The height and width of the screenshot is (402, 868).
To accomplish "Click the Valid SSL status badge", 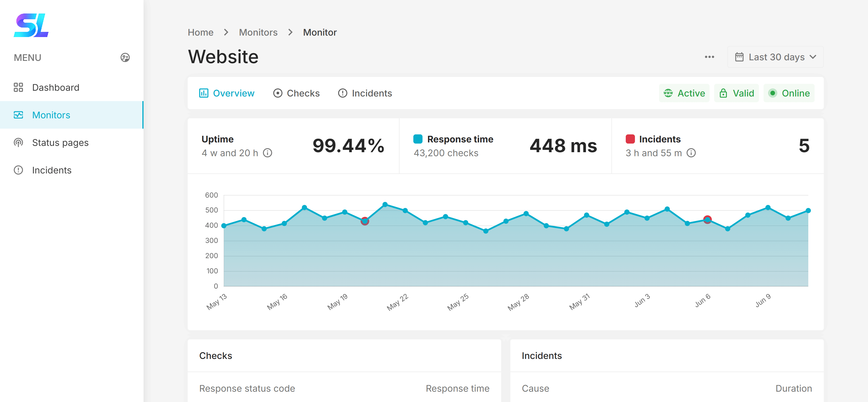I will [736, 93].
